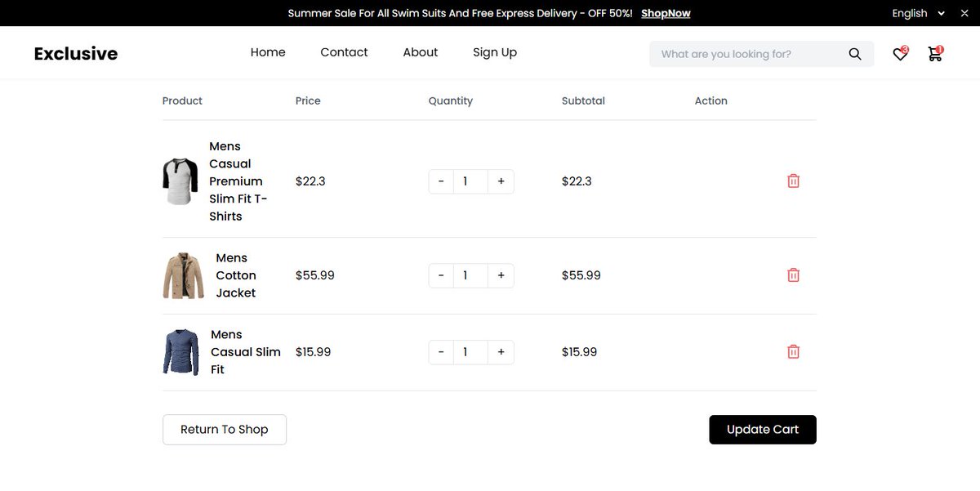This screenshot has width=980, height=491.
Task: Click the Return To Shop button
Action: click(225, 430)
